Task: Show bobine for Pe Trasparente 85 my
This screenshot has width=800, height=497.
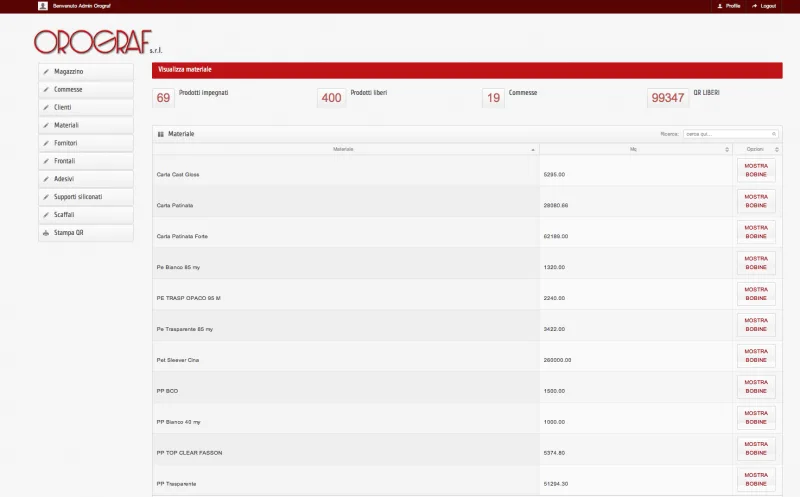Action: pyautogui.click(x=756, y=325)
